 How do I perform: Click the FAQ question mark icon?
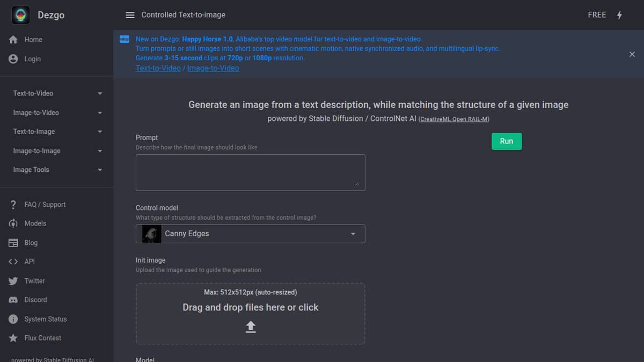coord(13,205)
